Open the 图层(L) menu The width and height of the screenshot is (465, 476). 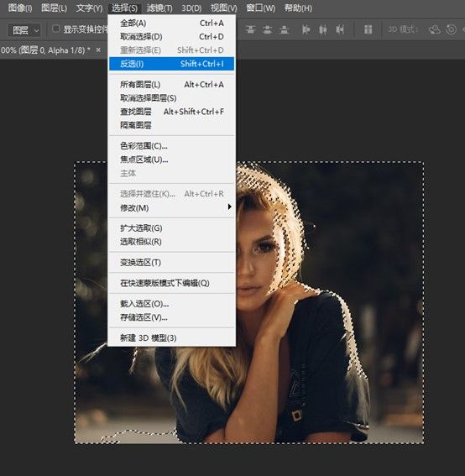pyautogui.click(x=54, y=8)
